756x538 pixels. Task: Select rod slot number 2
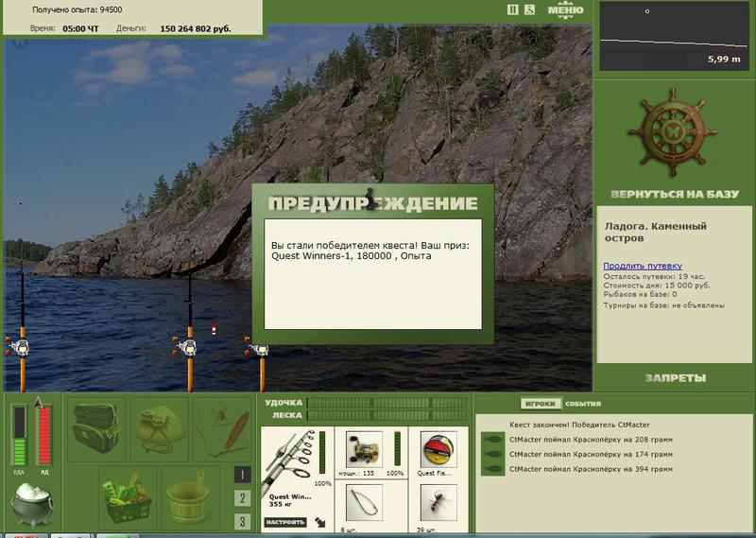coord(242,498)
